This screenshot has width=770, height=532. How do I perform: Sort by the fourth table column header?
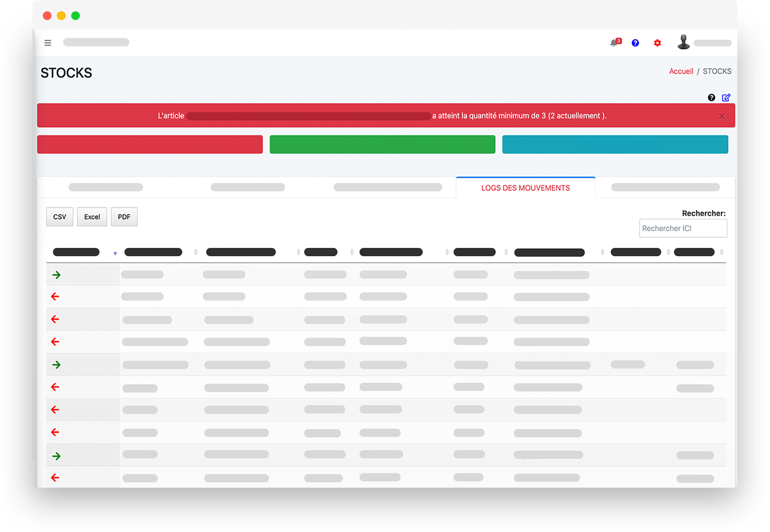(x=321, y=252)
